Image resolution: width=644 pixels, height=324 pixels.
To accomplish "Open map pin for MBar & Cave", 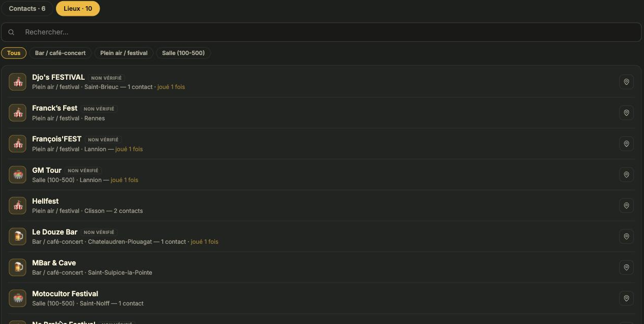I will pyautogui.click(x=626, y=267).
